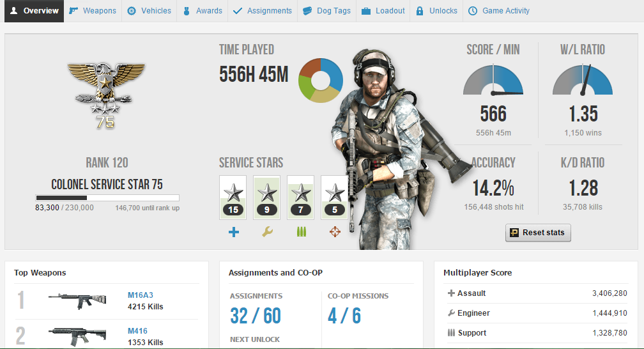This screenshot has width=644, height=349.
Task: Click the blue Assault cross icon
Action: (234, 232)
